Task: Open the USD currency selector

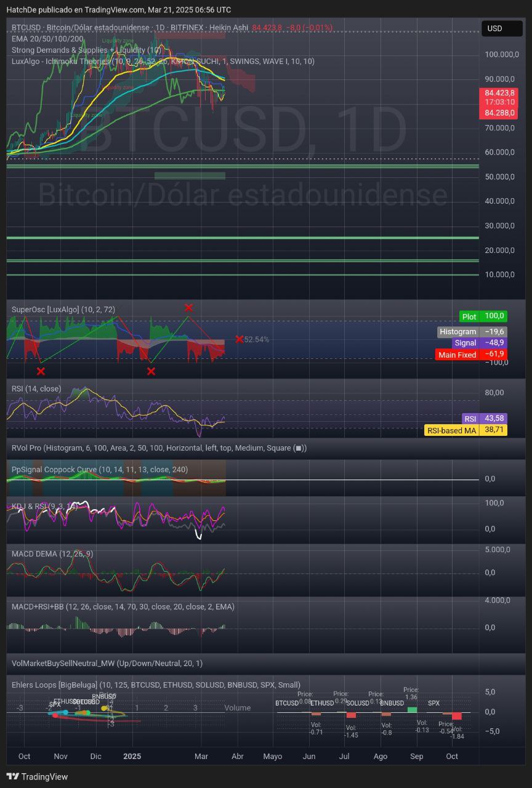Action: 502,28
